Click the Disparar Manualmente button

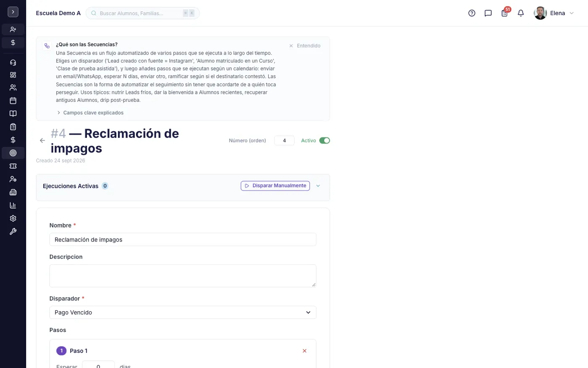coord(275,185)
